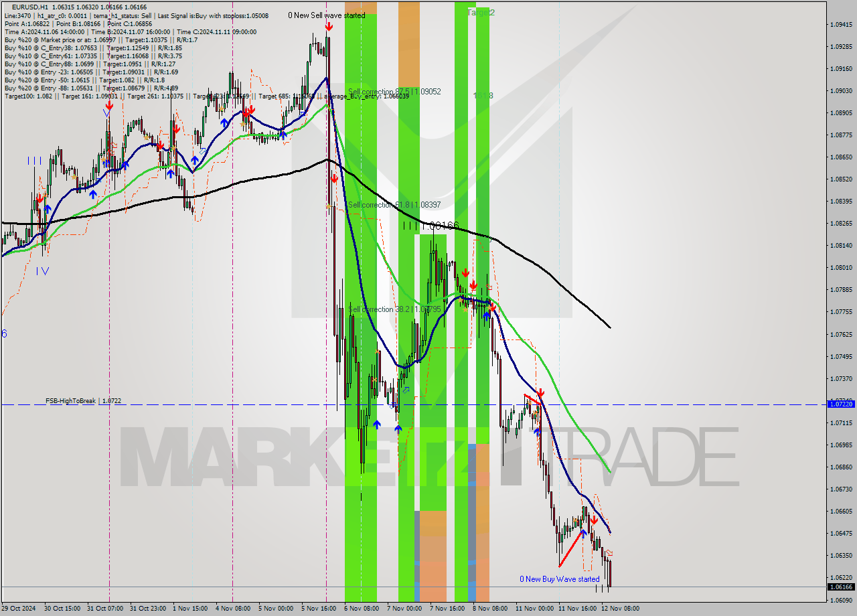Click the 'Target2' label at chart top
Screen dimensions: 857x616
click(x=481, y=13)
